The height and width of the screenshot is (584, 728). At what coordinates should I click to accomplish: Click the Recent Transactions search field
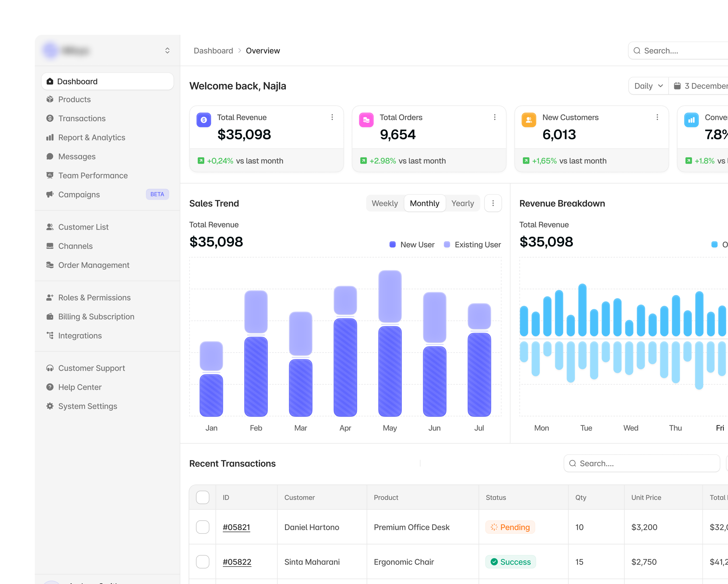click(x=641, y=463)
